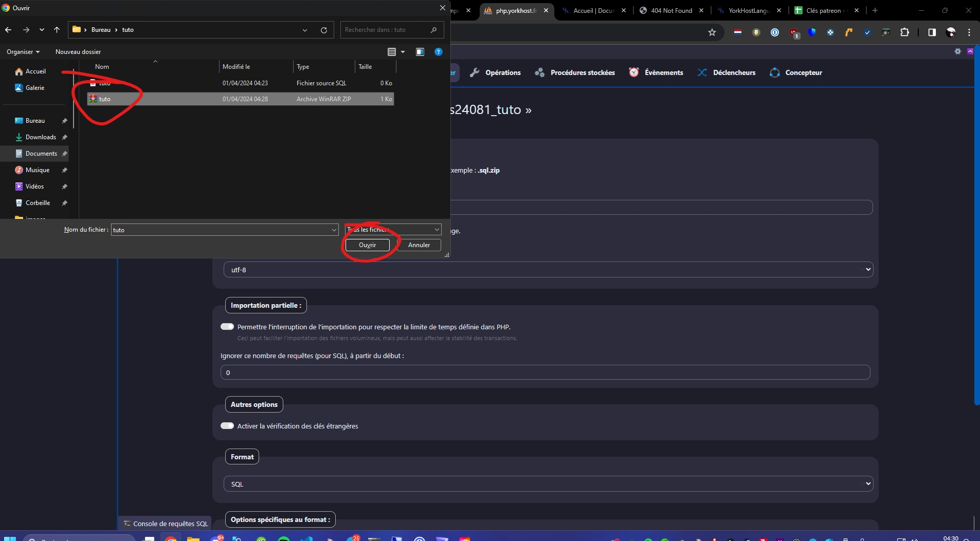Expand the utf-8 charset dropdown
Viewport: 980px width, 541px height.
[x=548, y=270]
